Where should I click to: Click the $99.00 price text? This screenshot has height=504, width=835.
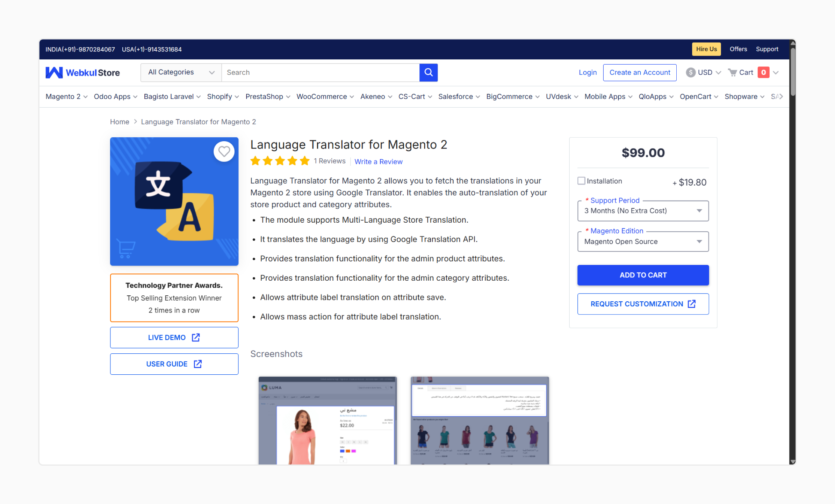(x=643, y=153)
